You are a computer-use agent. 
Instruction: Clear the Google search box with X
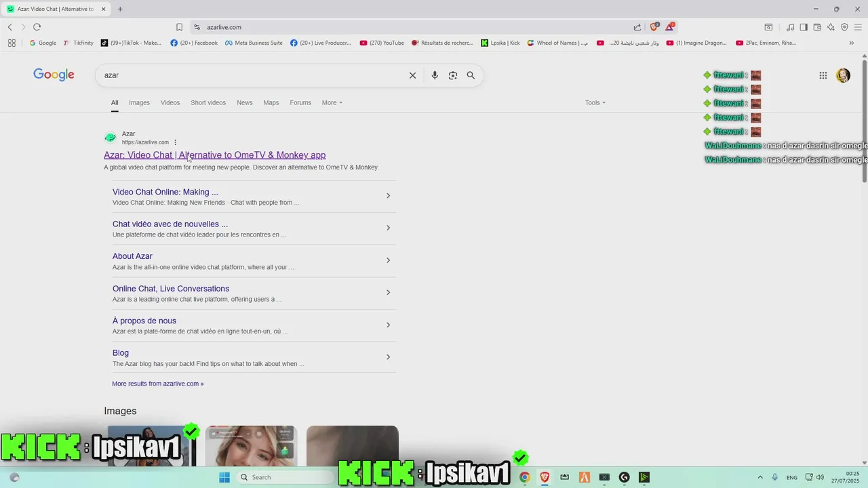(412, 75)
